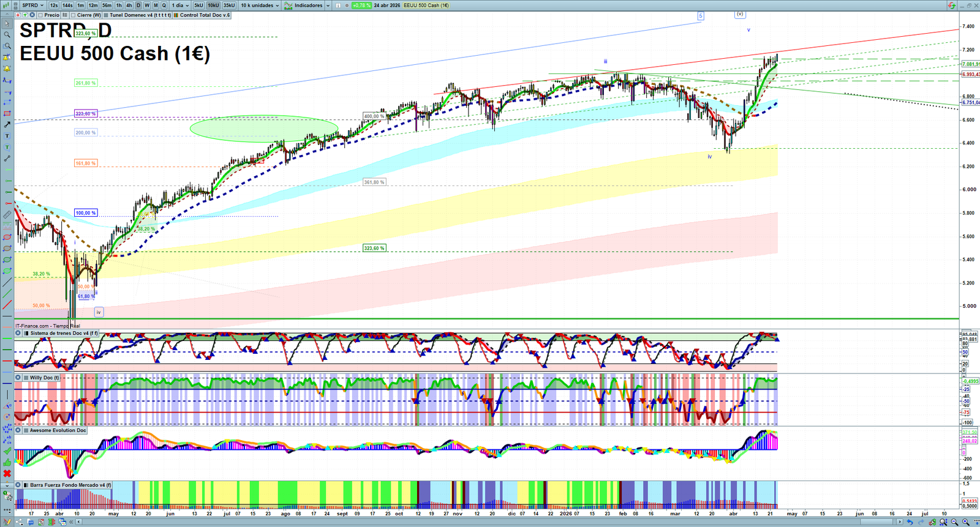Expand the 10 k unidades dropdown
The width and height of the screenshot is (980, 527).
[260, 6]
